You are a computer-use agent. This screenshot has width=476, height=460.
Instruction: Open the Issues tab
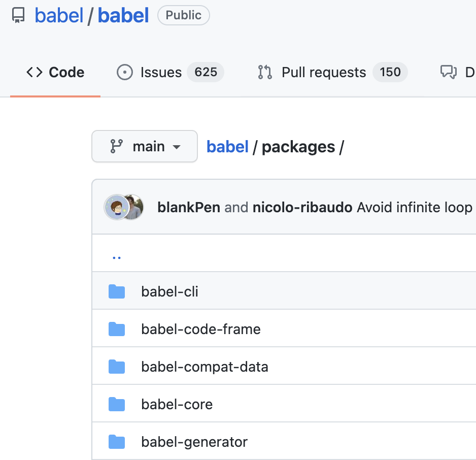[170, 72]
